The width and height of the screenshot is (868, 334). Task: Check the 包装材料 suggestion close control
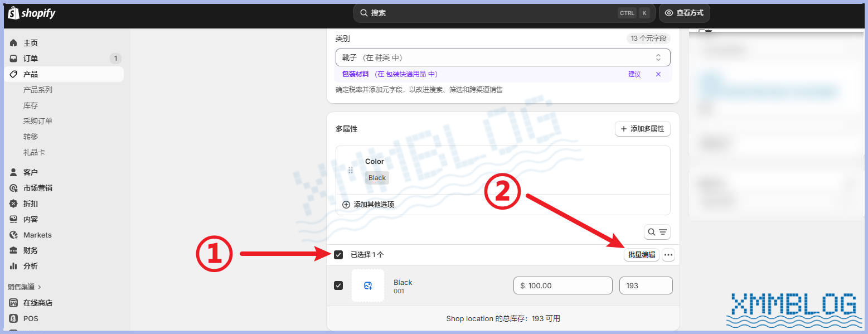[x=658, y=74]
